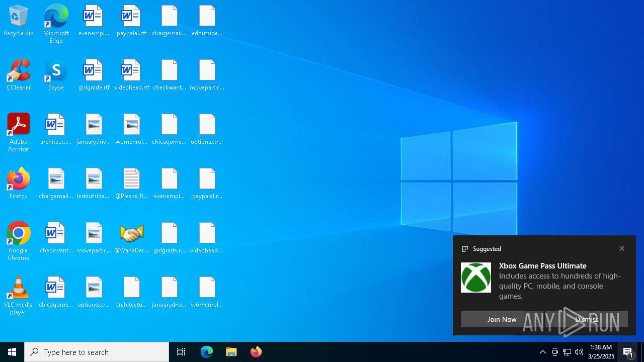
Task: Open Firefox from the taskbar
Action: tap(256, 352)
